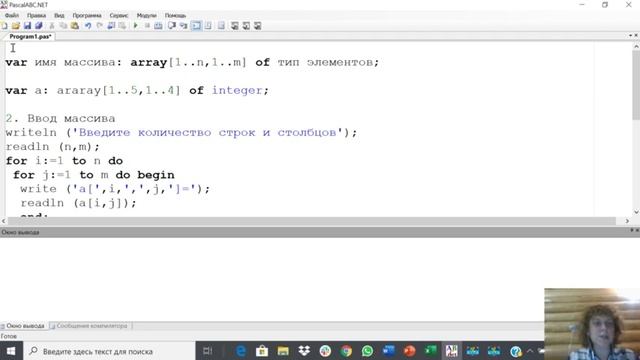Toggle the highlighted output window toolbar button
This screenshot has height=360, width=640.
click(x=196, y=26)
